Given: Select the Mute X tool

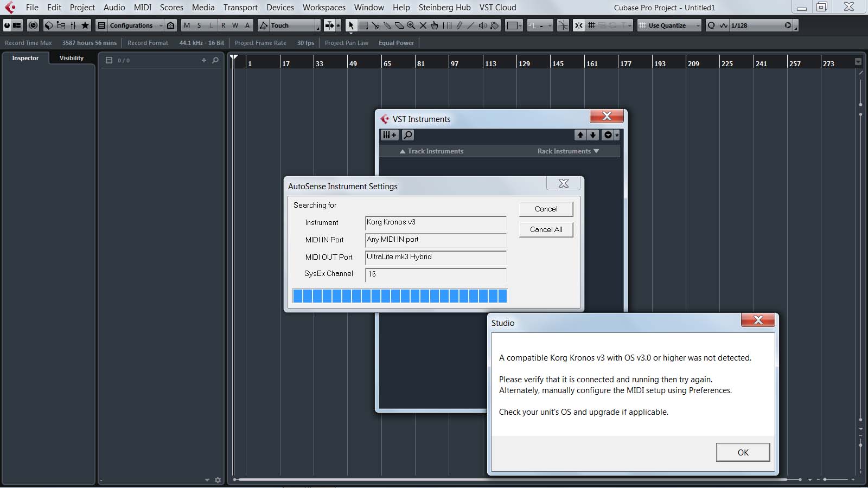Looking at the screenshot, I should 423,25.
